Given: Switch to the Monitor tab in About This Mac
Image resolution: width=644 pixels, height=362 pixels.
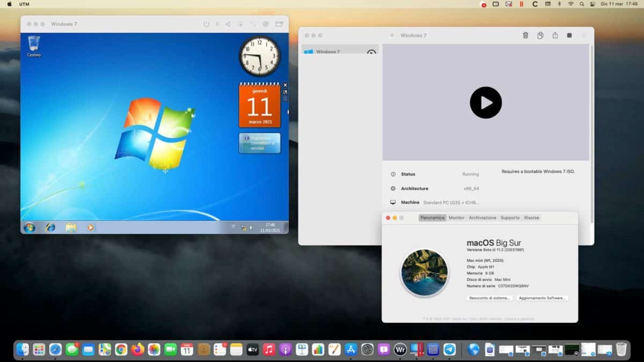Looking at the screenshot, I should (x=457, y=218).
